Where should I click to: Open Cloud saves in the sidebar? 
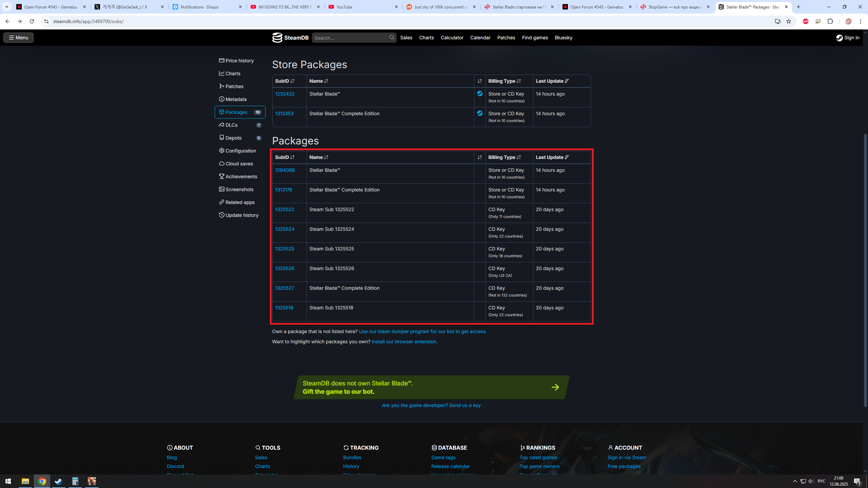coord(240,164)
